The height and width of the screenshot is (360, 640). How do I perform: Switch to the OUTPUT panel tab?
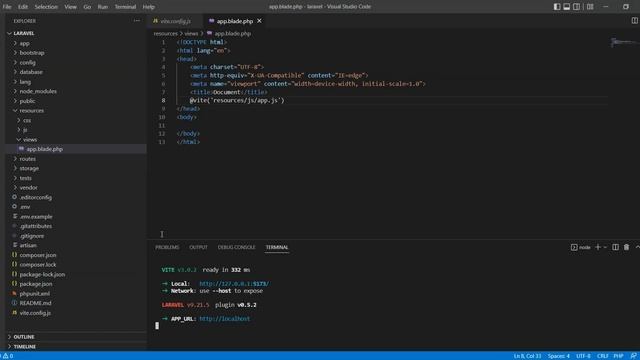coord(198,247)
